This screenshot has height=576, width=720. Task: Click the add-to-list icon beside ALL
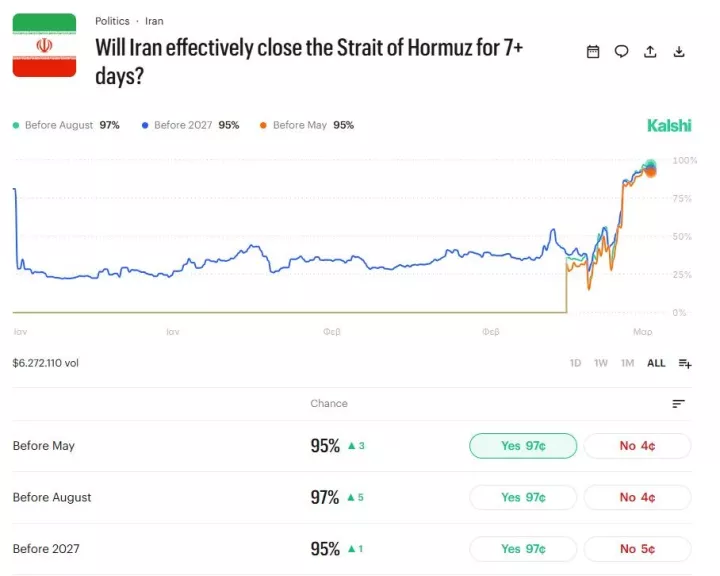(685, 363)
